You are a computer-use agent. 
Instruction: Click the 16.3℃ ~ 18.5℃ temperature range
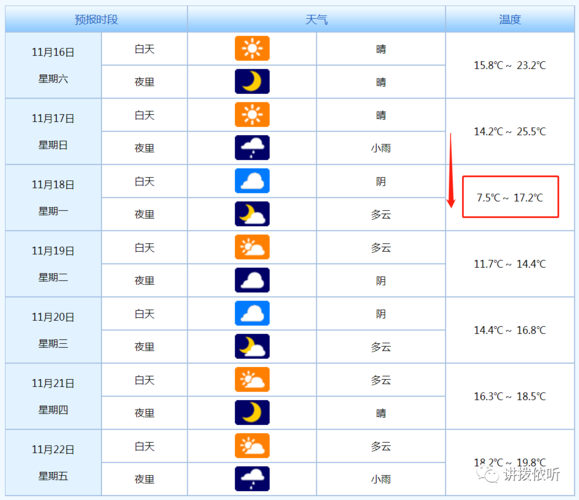point(510,396)
